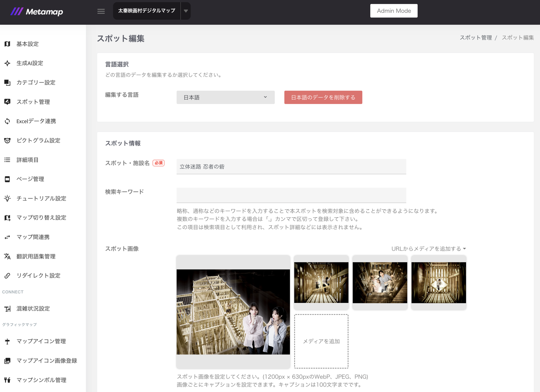Click the 生成AI設定 sparkle icon

point(7,63)
